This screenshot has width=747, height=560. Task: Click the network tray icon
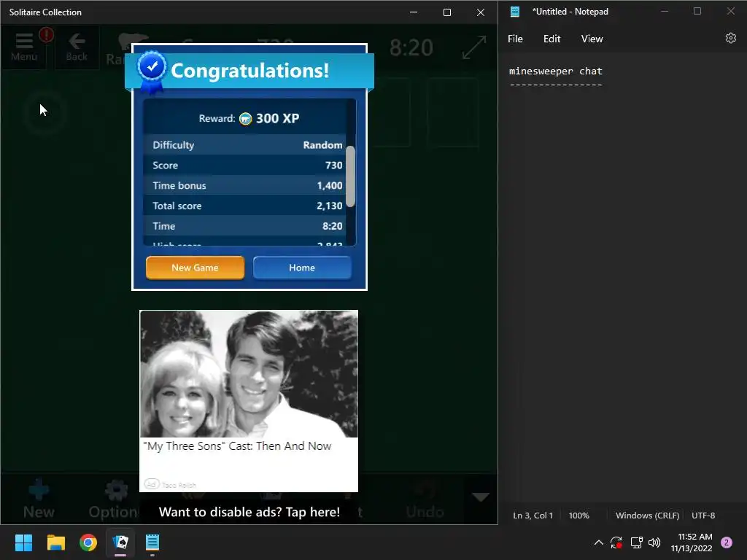[636, 542]
